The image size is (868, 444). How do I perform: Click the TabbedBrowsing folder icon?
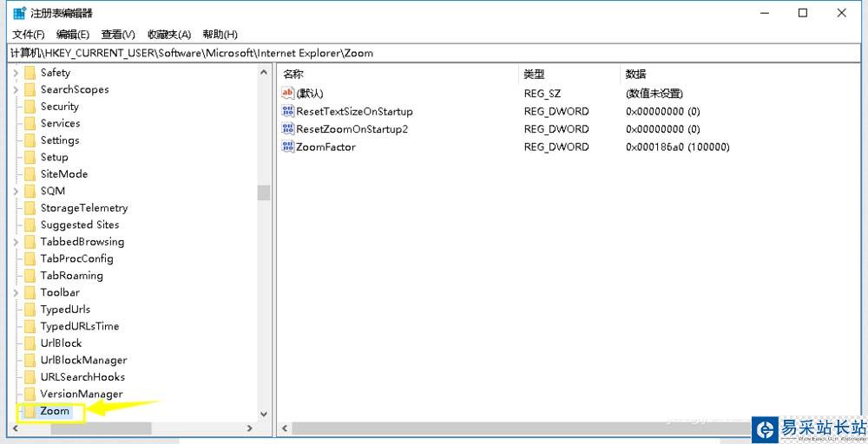pos(30,242)
